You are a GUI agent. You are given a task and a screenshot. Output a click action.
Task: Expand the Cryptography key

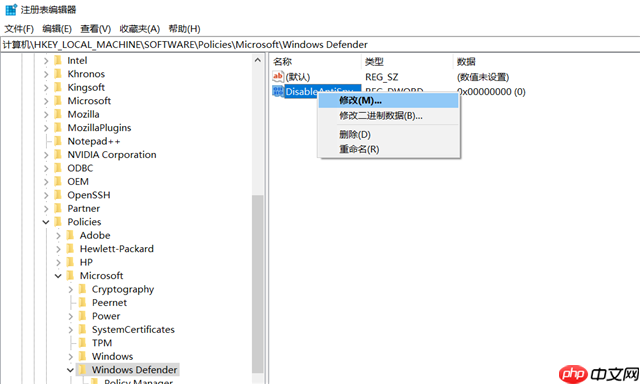(71, 290)
